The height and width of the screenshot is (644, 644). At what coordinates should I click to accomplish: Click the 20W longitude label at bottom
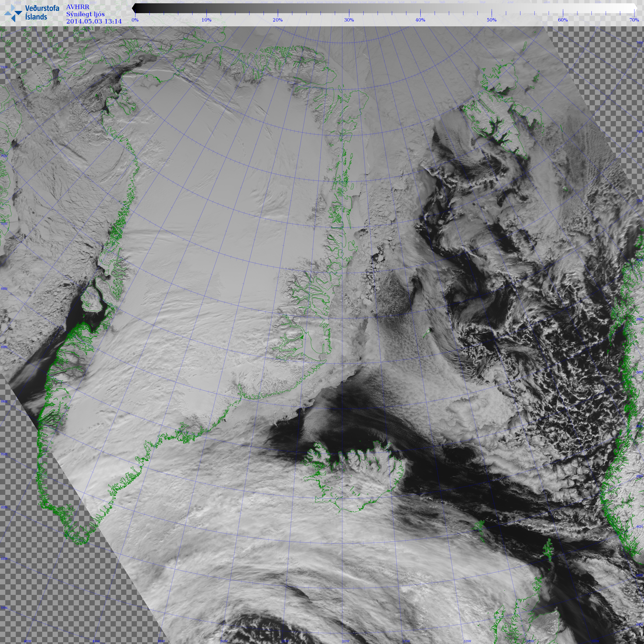tap(346, 641)
